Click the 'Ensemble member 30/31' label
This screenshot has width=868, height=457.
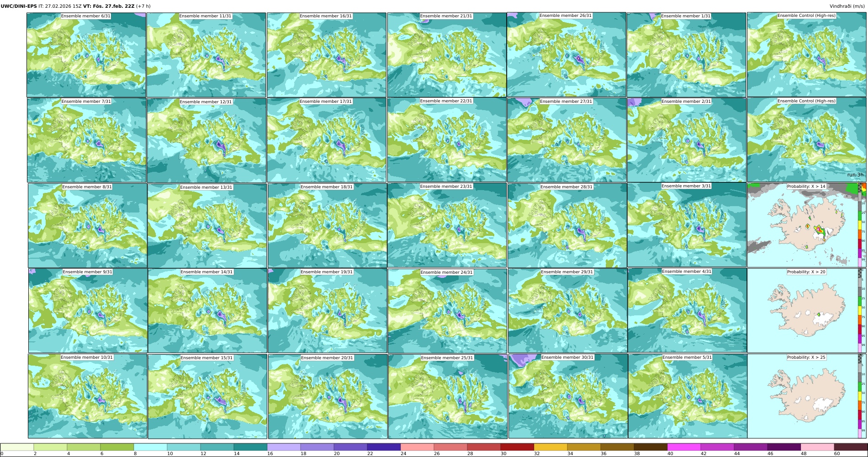coord(567,357)
